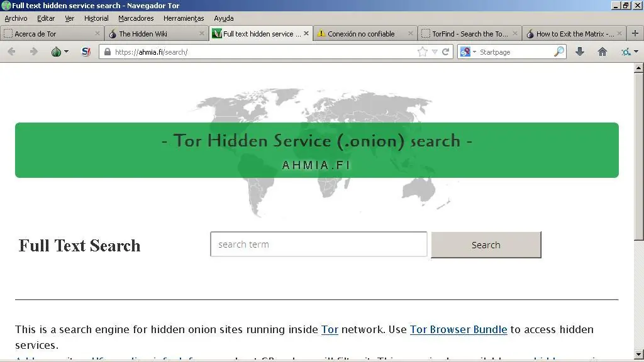Open the downloads arrow button
Screen dimensions: 644x362
[579, 52]
